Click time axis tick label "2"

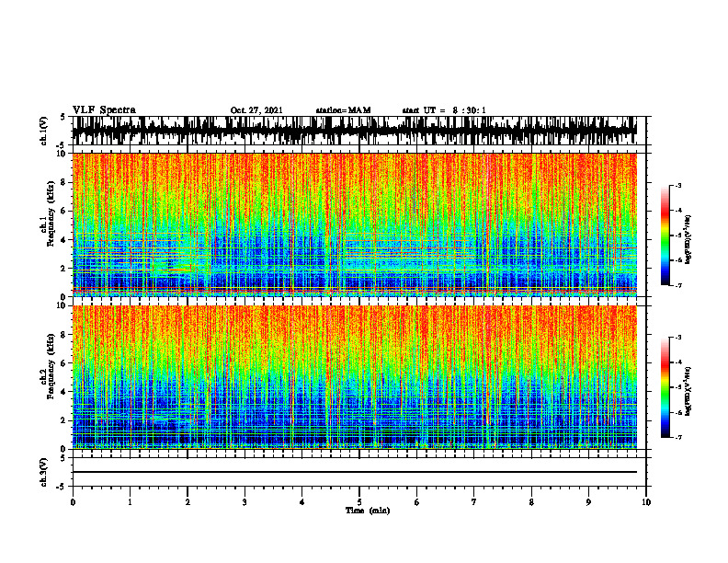(x=188, y=502)
